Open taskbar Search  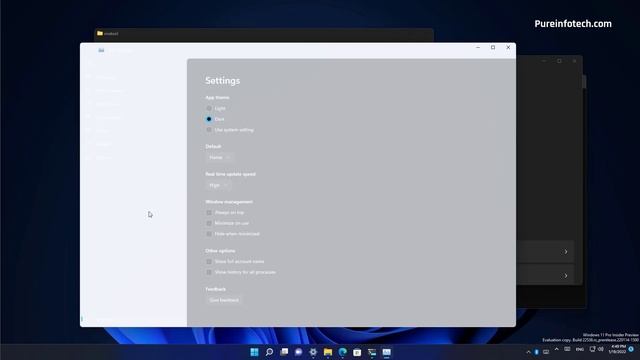tap(269, 352)
